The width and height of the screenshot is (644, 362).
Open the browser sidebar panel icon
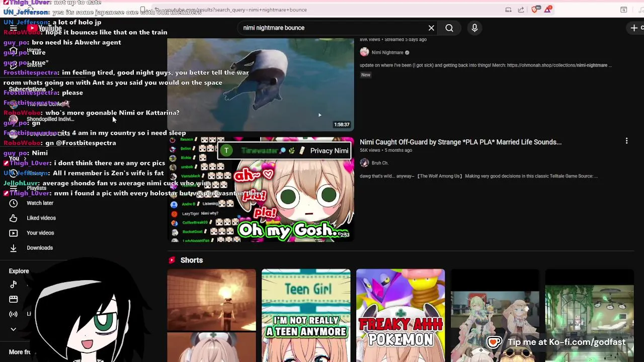click(623, 10)
